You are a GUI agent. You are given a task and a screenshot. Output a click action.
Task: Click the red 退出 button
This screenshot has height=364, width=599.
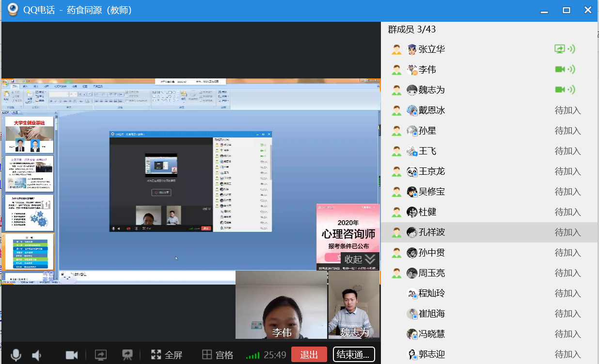coord(309,355)
